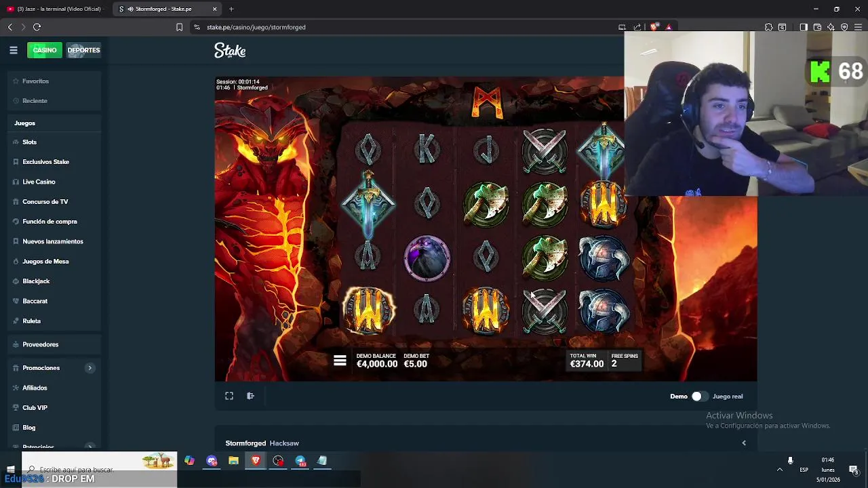
Task: Open the Brave Wallet icon
Action: [817, 27]
